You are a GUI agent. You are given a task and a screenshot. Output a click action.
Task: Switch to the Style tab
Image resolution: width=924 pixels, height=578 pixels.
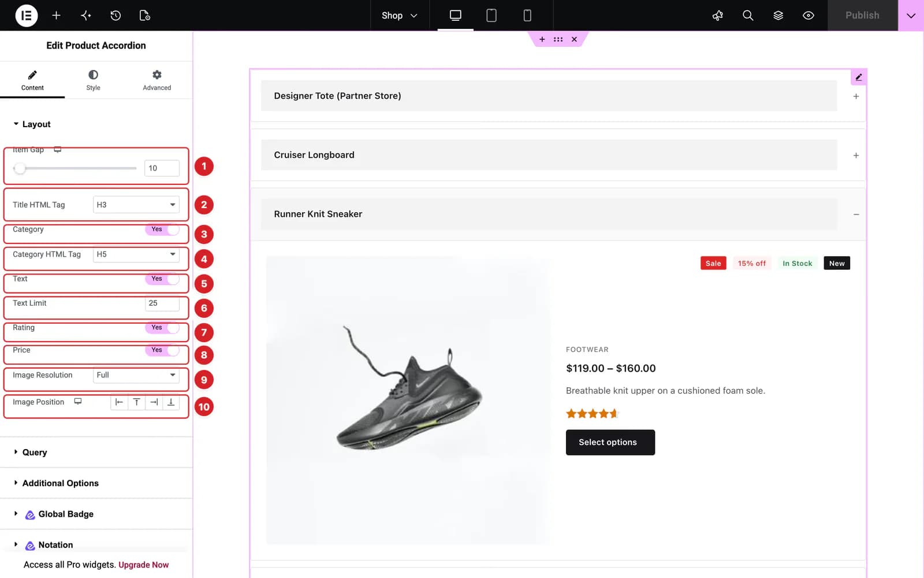(x=93, y=80)
